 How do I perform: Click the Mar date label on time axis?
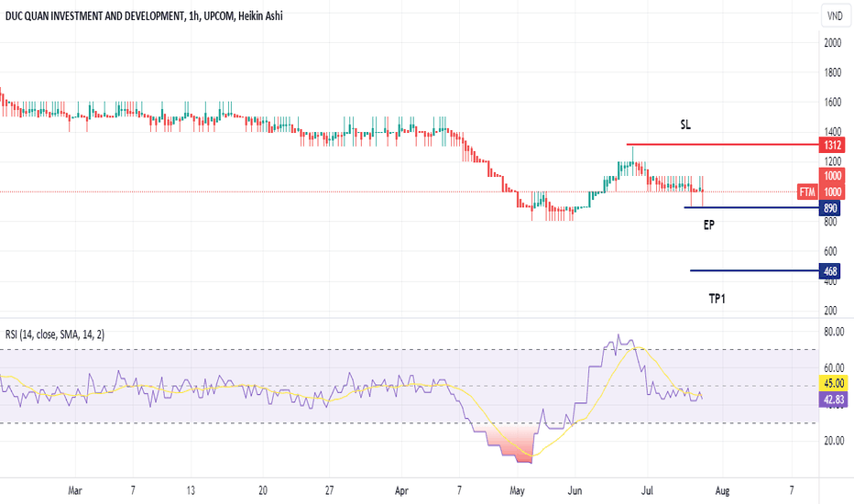75,490
